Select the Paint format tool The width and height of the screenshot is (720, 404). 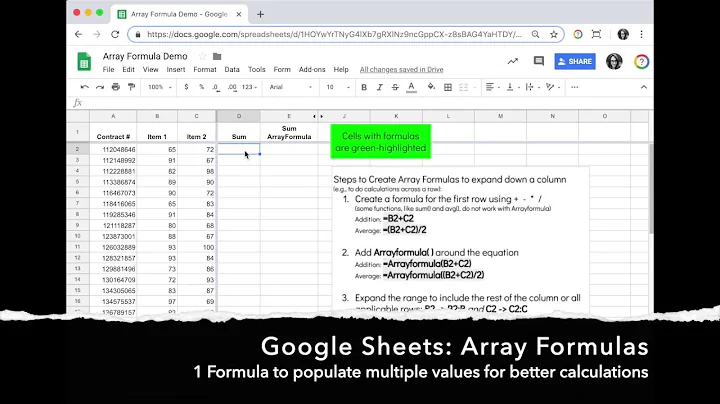[131, 87]
